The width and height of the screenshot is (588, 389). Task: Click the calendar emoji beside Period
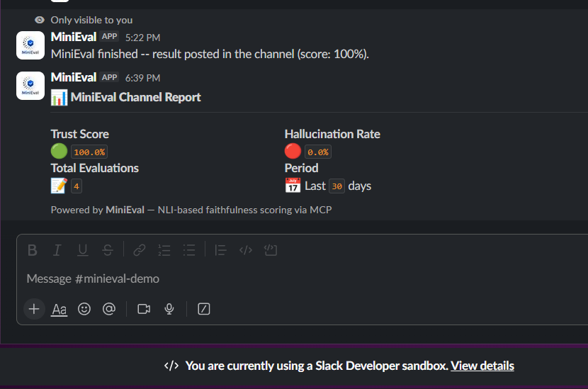coord(293,186)
